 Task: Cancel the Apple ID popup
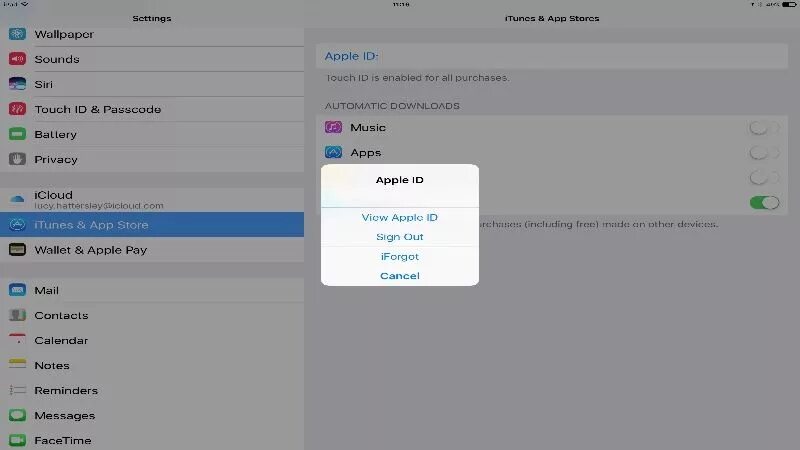pos(399,276)
